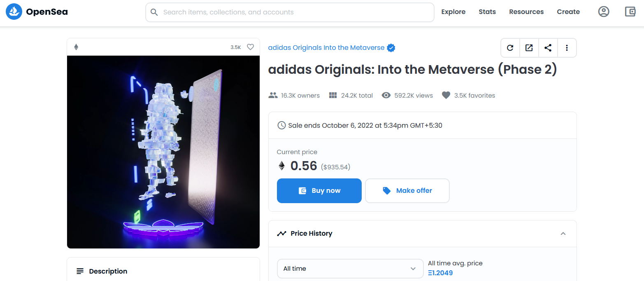Open the NFT artwork image
644x281 pixels.
(163, 152)
